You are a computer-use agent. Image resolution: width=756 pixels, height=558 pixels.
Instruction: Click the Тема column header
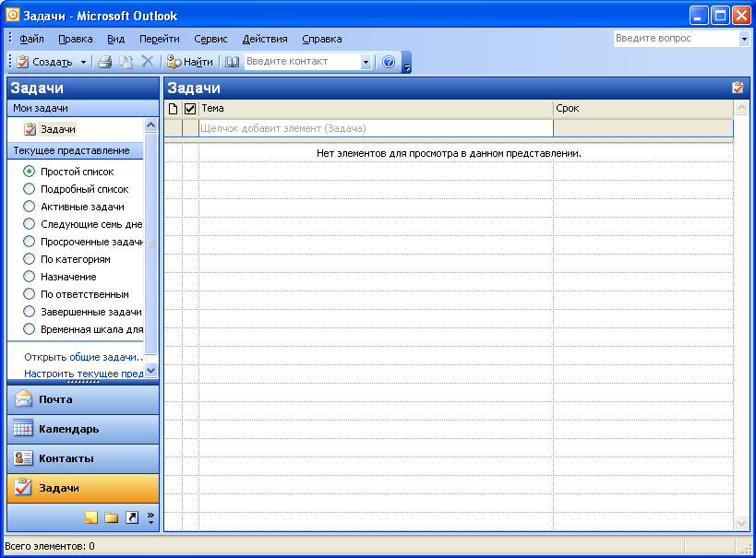(x=376, y=109)
